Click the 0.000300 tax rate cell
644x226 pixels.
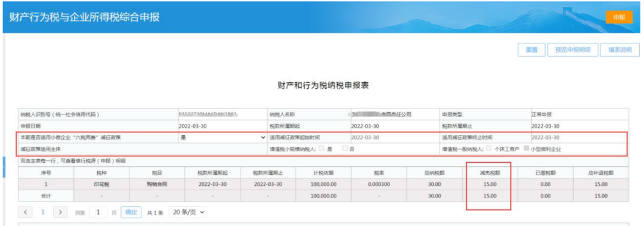[x=378, y=184]
